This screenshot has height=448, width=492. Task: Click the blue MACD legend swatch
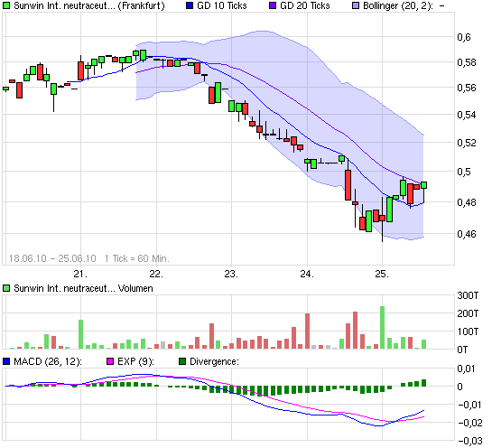point(6,361)
